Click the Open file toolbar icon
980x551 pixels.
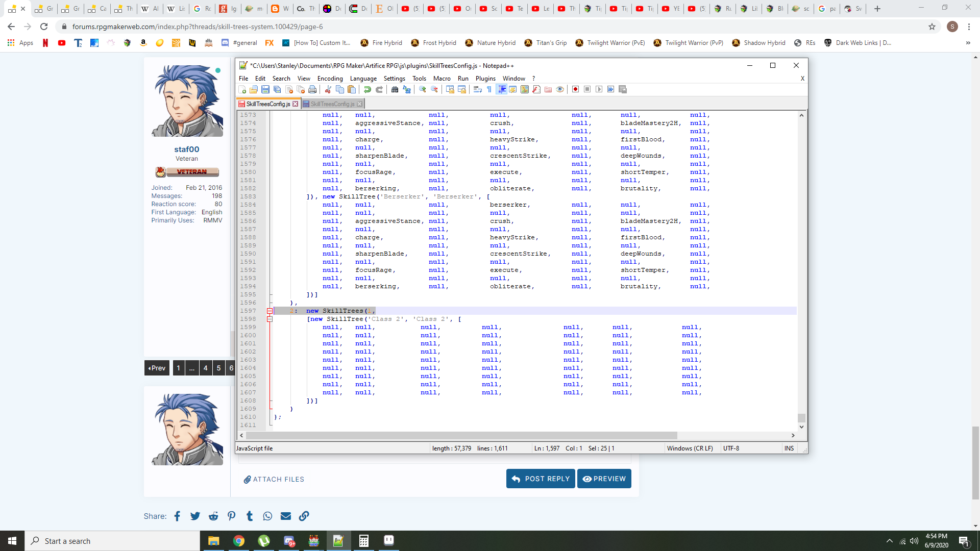(x=254, y=89)
